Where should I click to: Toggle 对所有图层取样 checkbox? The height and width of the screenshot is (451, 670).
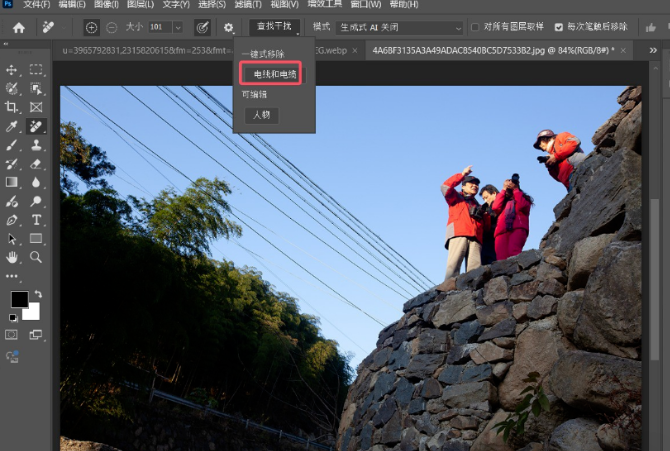click(x=475, y=27)
